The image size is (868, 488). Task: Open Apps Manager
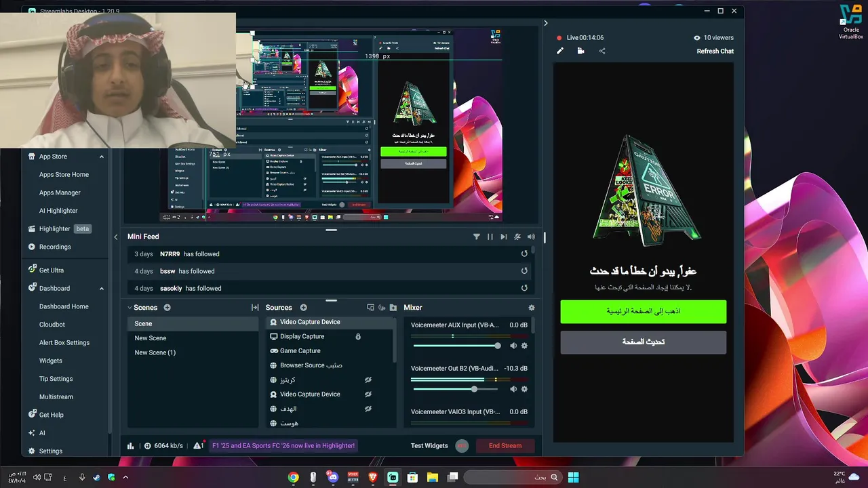coord(60,192)
